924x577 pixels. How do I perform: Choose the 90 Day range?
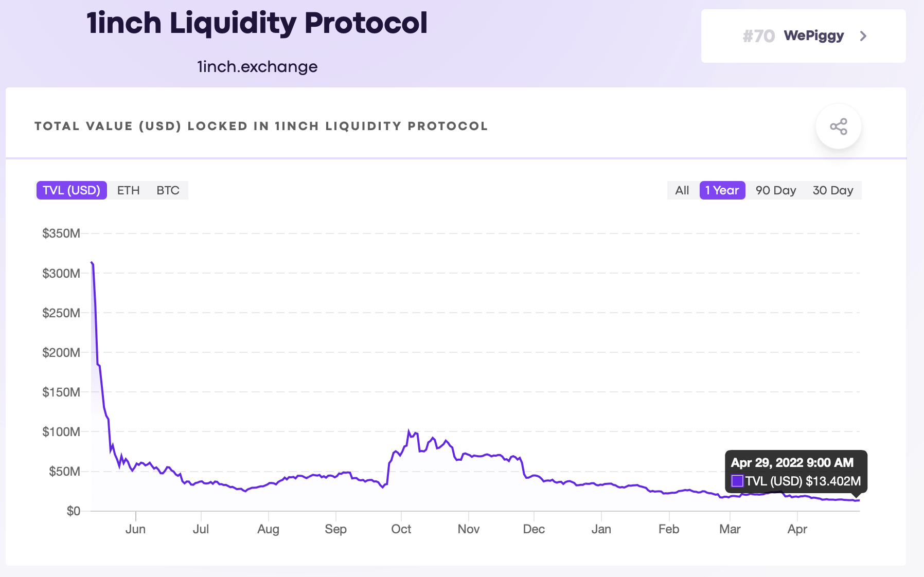point(775,190)
